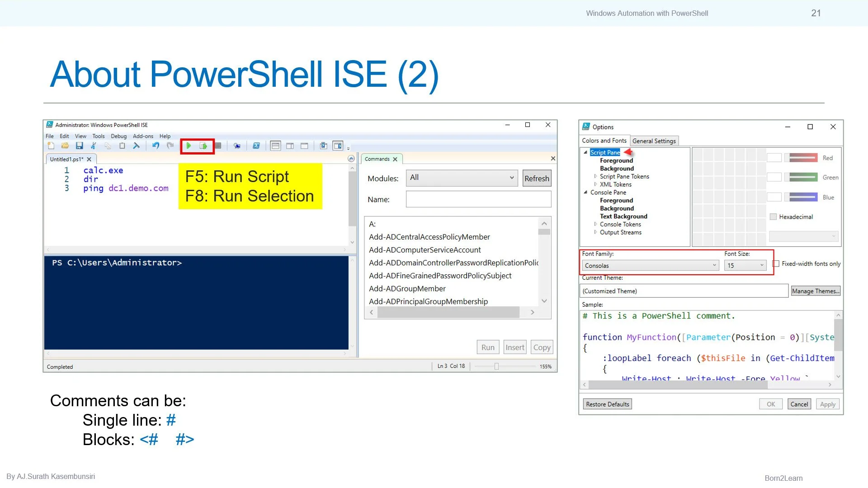
Task: Expand the Console Tokens node
Action: (595, 224)
